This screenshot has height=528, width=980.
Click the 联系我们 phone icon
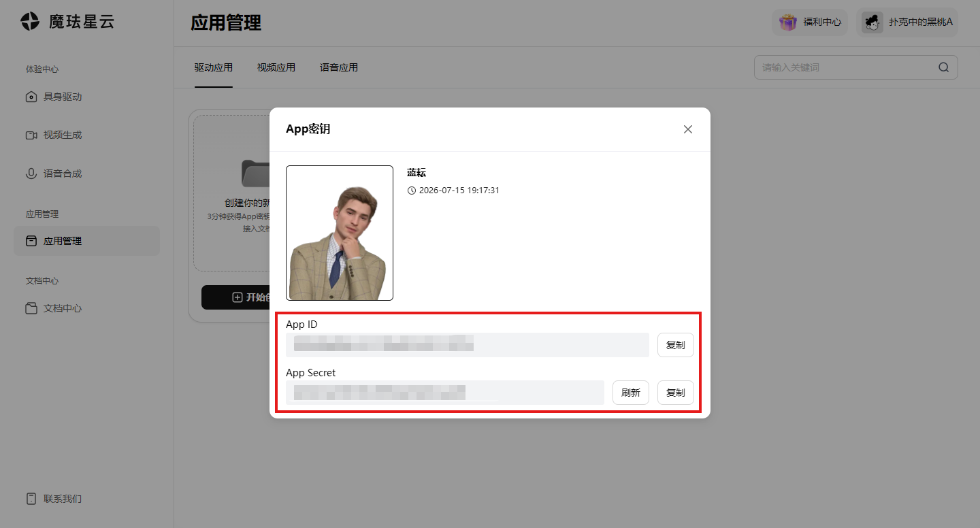(31, 499)
